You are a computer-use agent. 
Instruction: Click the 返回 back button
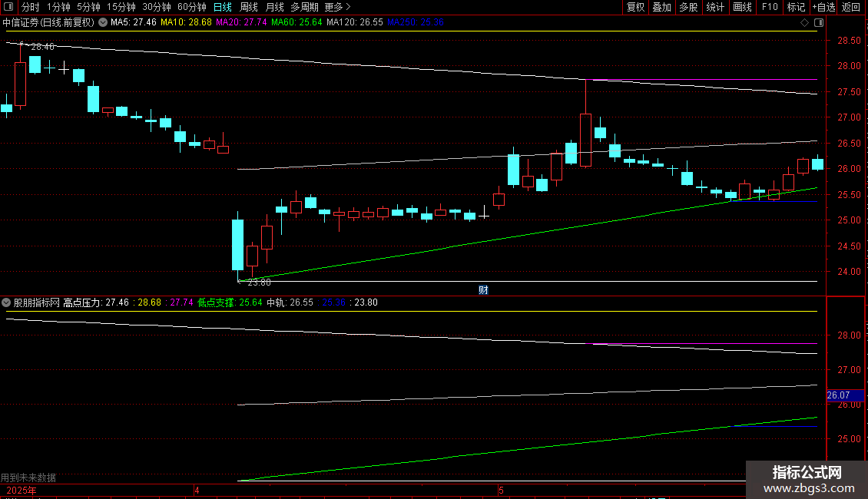coord(851,7)
